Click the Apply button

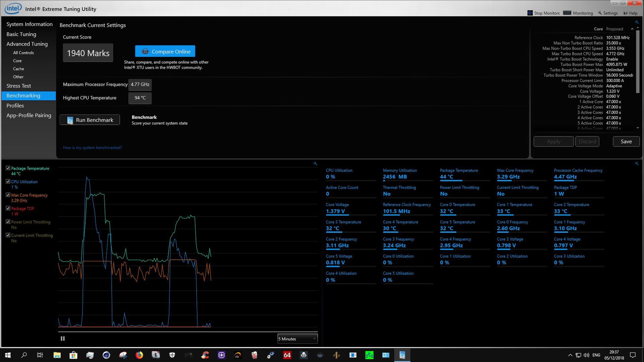(553, 141)
